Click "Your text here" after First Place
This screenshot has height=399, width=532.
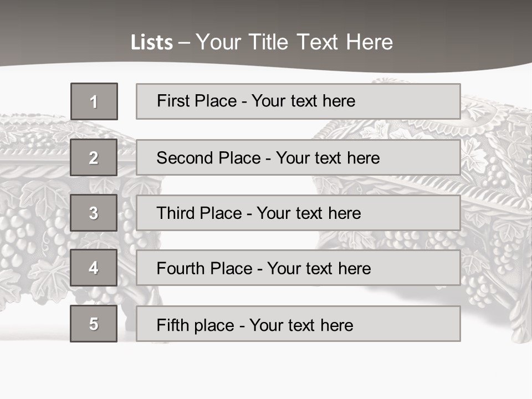[x=303, y=101]
